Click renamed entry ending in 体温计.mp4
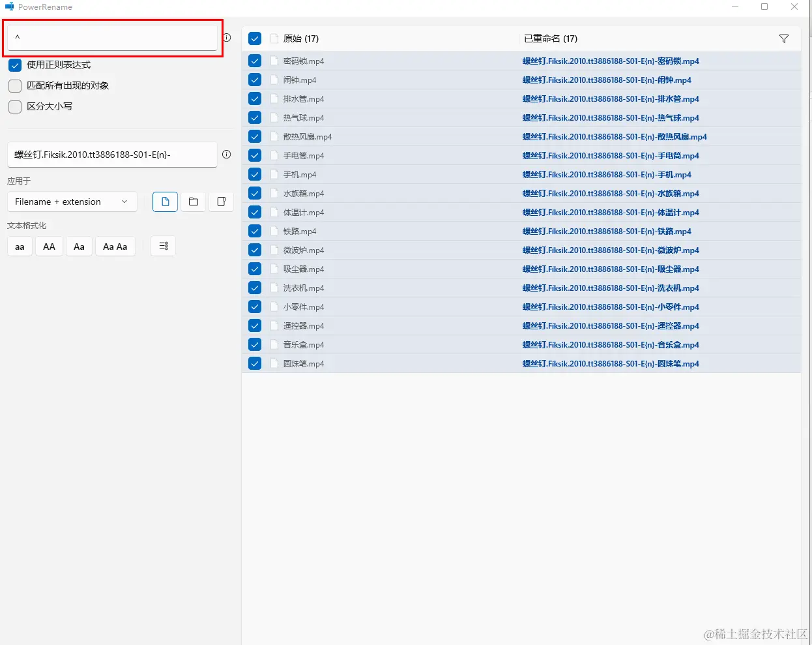This screenshot has width=812, height=645. click(x=611, y=213)
